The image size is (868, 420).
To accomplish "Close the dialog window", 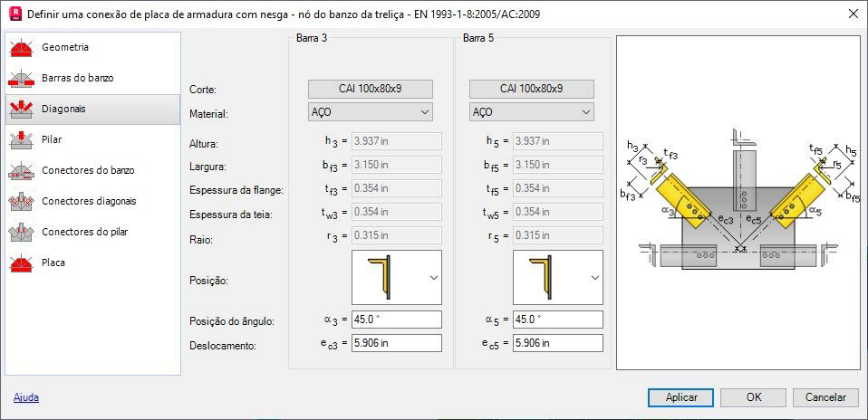I will pos(854,14).
